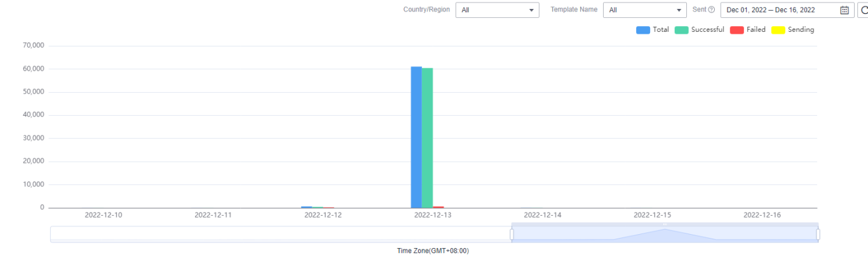Click the blue Total bar for 2022-12-13

[x=416, y=137]
